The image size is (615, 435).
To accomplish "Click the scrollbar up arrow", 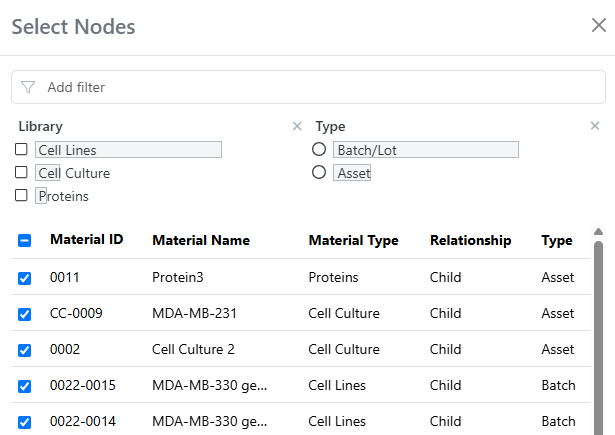I will tap(598, 231).
